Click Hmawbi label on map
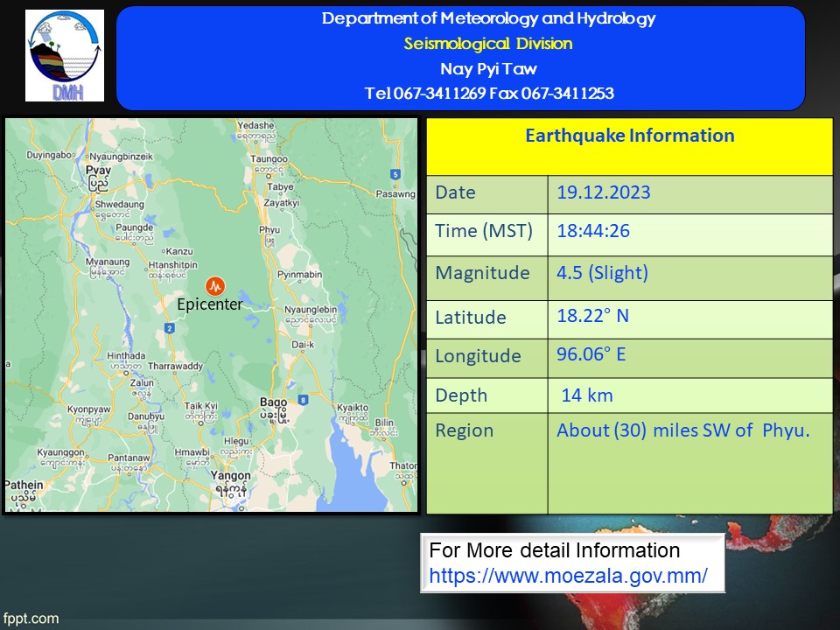 coord(192,452)
